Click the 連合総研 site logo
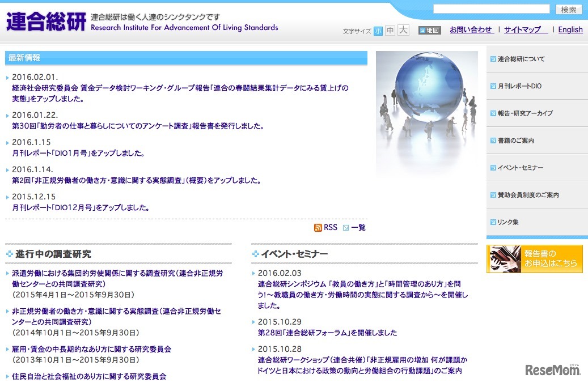The height and width of the screenshot is (383, 588). pyautogui.click(x=46, y=22)
